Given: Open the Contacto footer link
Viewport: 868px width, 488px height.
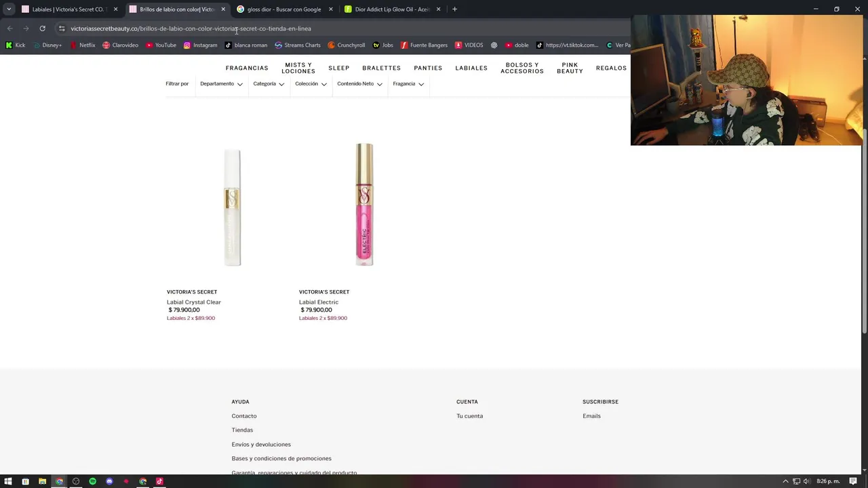Looking at the screenshot, I should point(244,416).
